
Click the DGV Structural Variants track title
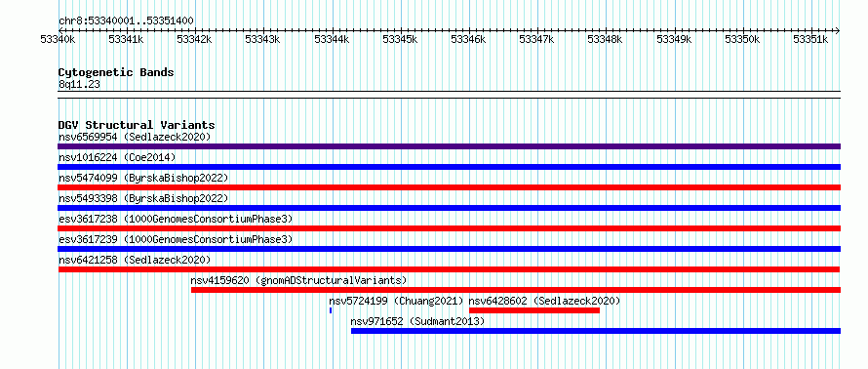click(x=137, y=125)
